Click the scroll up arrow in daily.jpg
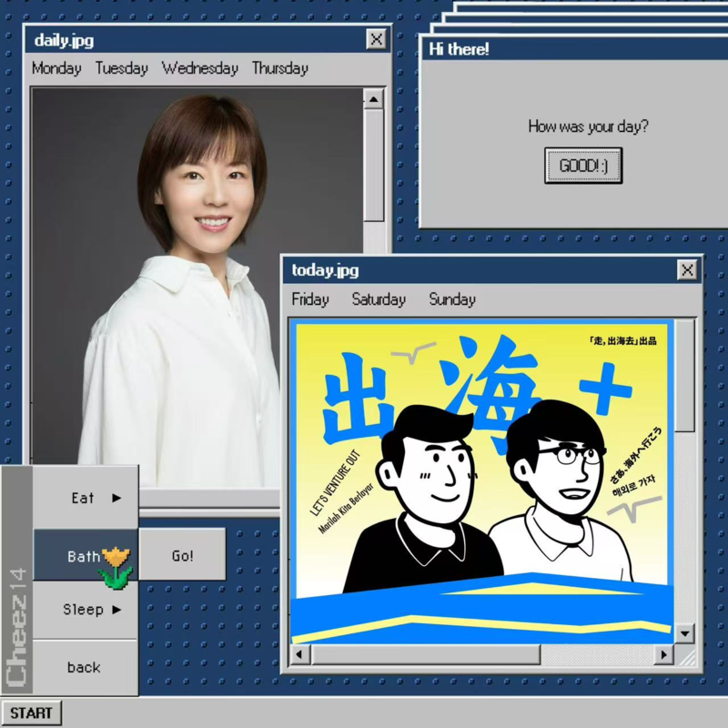This screenshot has height=728, width=728. coord(373,98)
